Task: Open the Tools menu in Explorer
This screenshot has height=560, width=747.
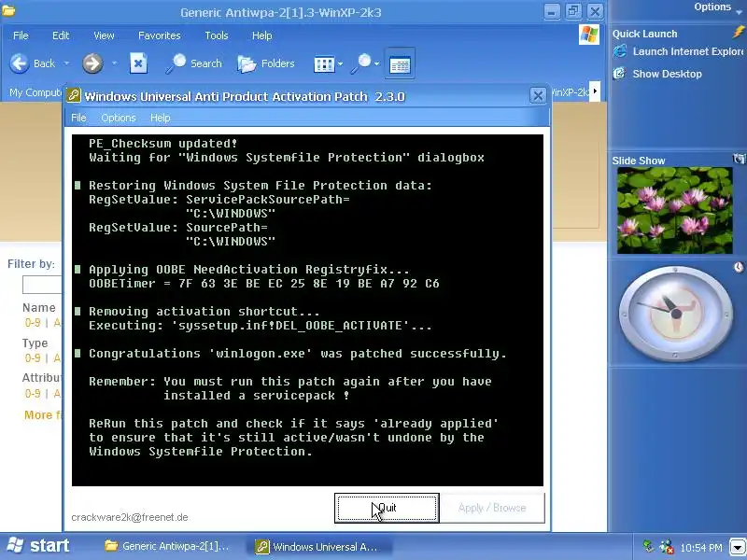Action: 217,35
